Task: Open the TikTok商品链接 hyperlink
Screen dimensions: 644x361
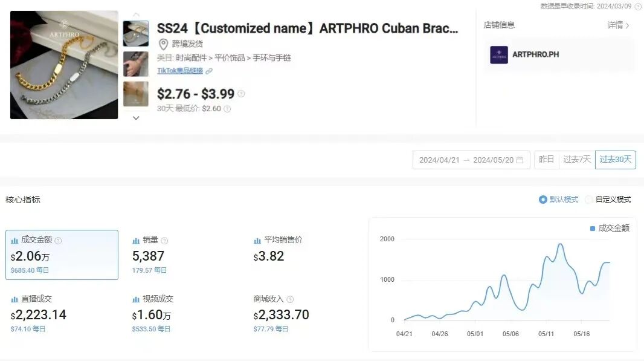Action: [181, 71]
